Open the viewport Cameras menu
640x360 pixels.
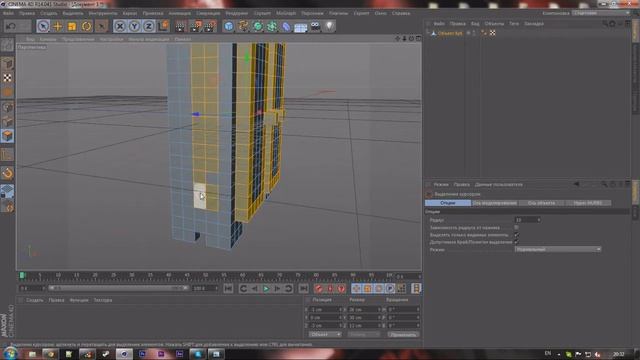(x=48, y=40)
